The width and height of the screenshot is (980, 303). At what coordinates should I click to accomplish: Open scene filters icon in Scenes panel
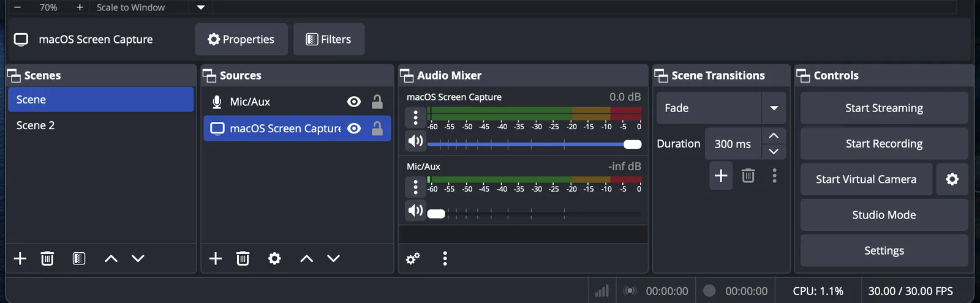point(79,258)
